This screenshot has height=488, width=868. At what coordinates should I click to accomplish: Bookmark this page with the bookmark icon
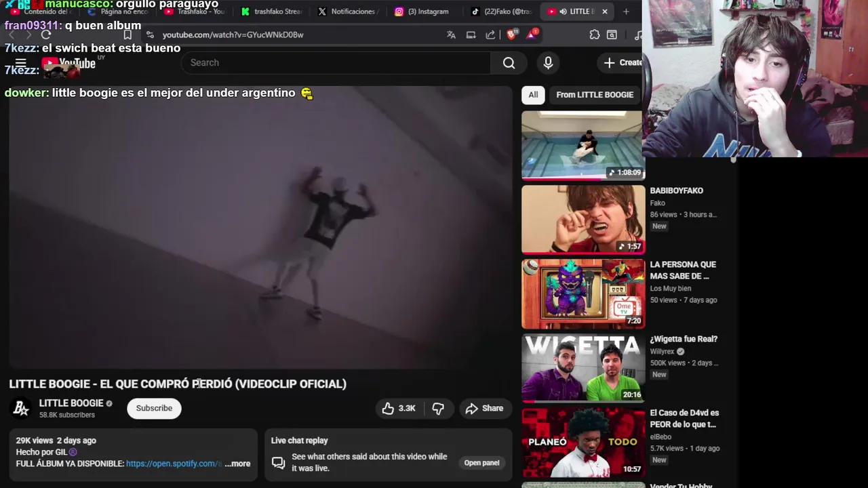click(127, 35)
